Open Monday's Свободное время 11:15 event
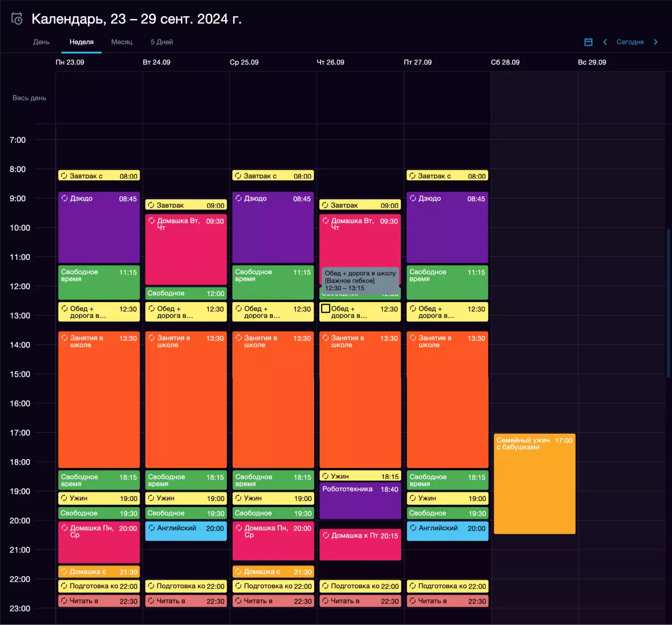Screen dimensions: 672x625 tap(99, 283)
